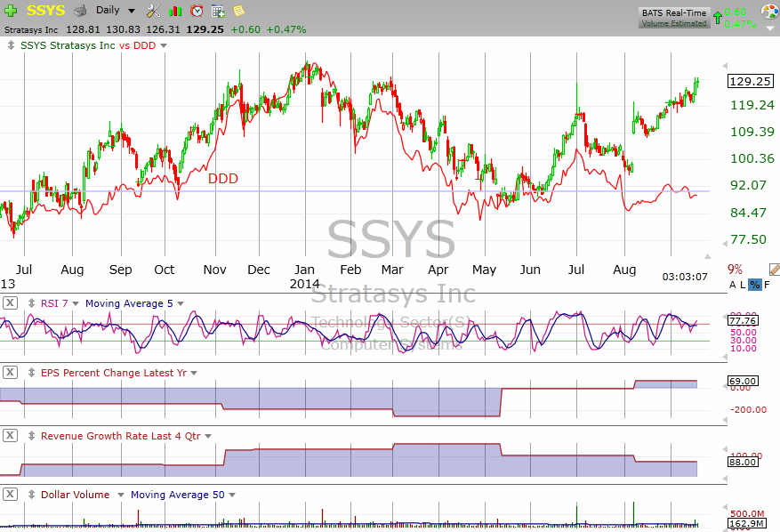Click the 69.00 EPS value box
This screenshot has height=532, width=780.
coord(743,382)
